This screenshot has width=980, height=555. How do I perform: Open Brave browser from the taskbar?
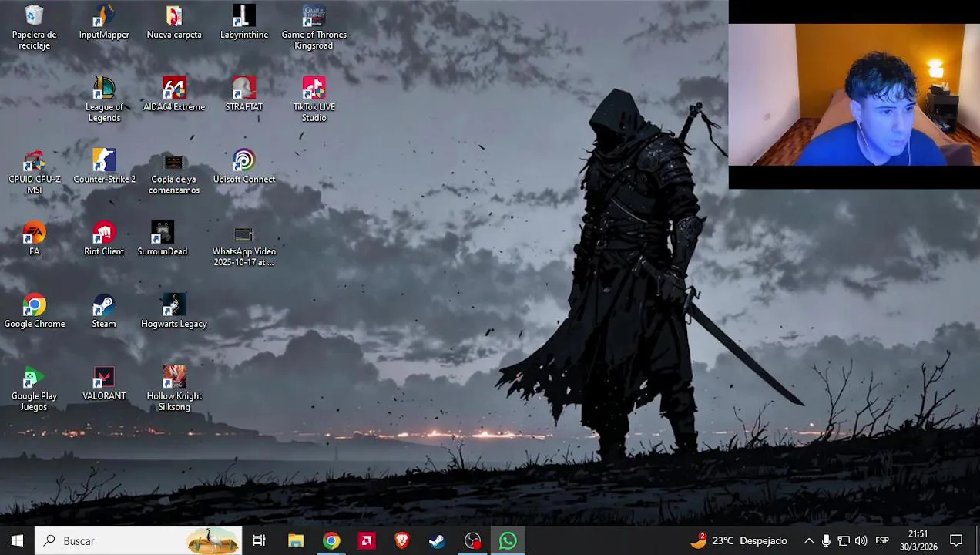pyautogui.click(x=402, y=540)
